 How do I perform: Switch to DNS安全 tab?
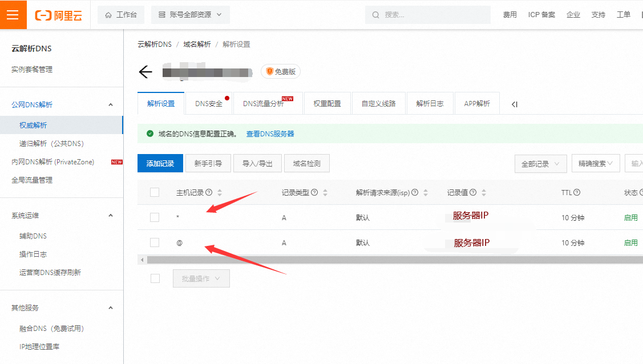(x=209, y=104)
